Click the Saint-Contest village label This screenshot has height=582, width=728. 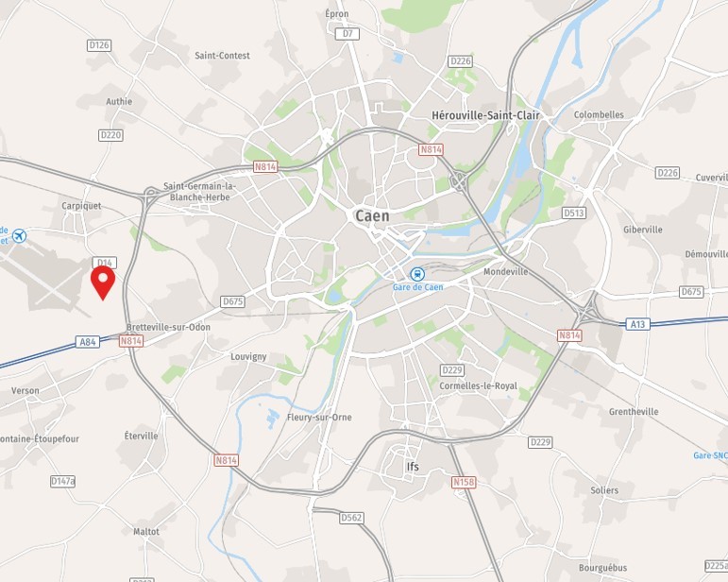point(222,56)
